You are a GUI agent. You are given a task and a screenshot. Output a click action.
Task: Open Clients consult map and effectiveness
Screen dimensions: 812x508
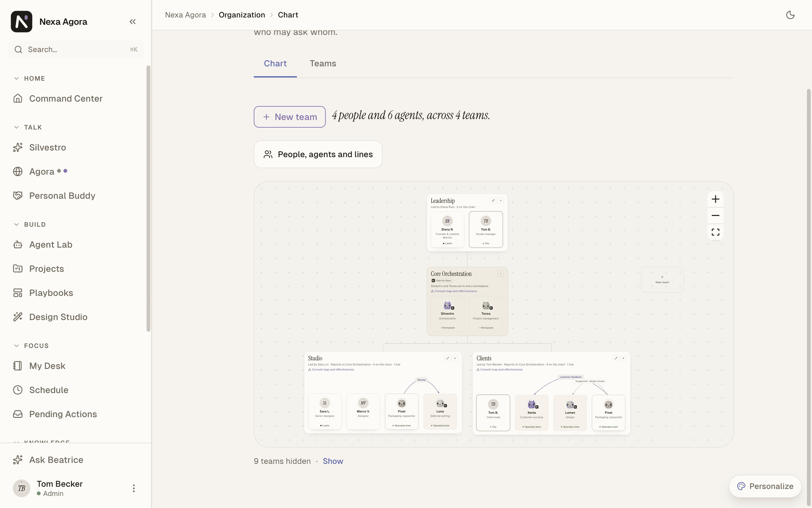click(x=500, y=370)
